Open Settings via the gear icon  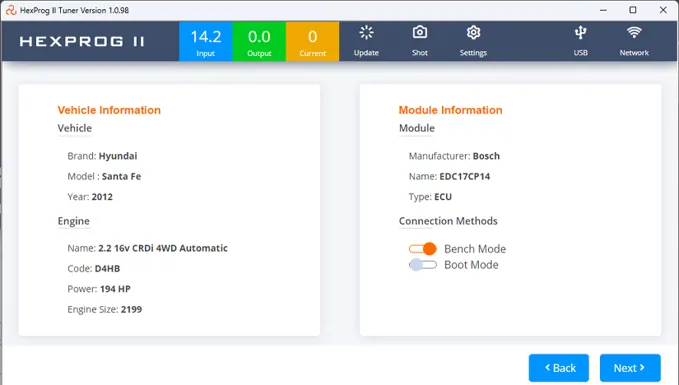(473, 32)
